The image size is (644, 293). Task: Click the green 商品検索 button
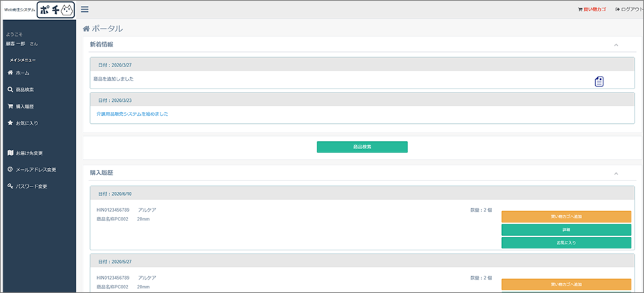click(x=362, y=147)
